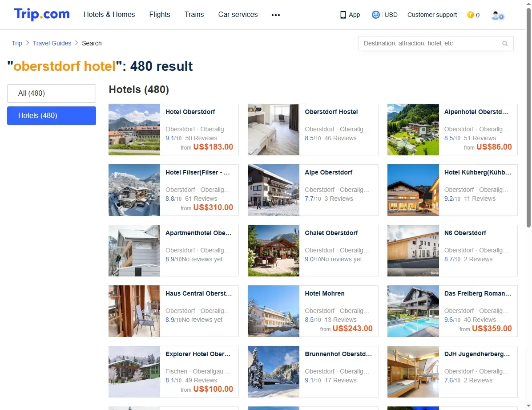Open Explorer Hotel Oberstdorf photo
The image size is (532, 410).
coord(134,372)
